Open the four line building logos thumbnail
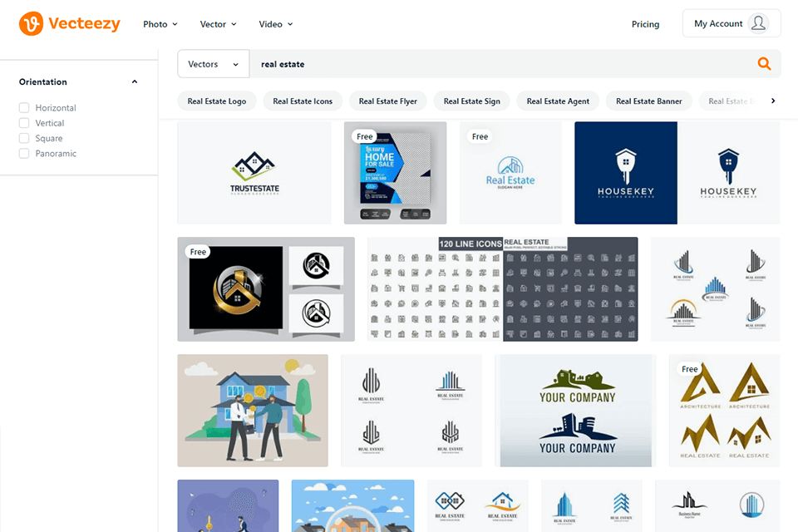The height and width of the screenshot is (532, 798). coord(411,411)
